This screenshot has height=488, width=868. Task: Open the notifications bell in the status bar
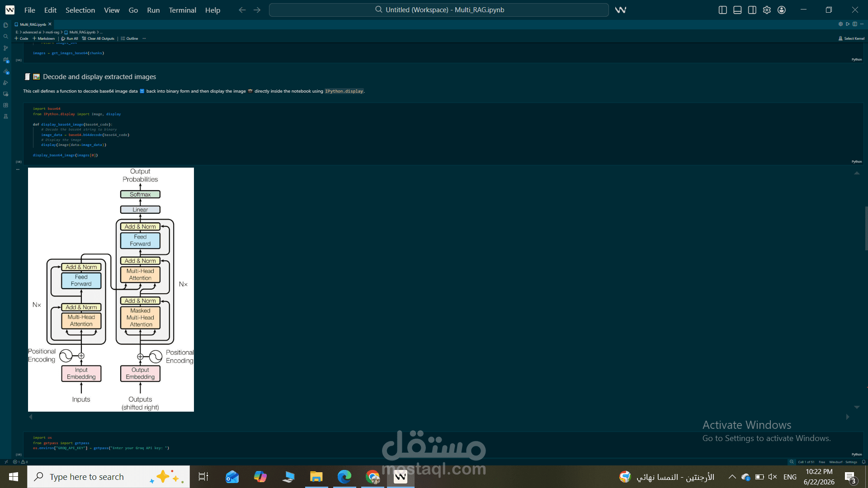point(863,462)
